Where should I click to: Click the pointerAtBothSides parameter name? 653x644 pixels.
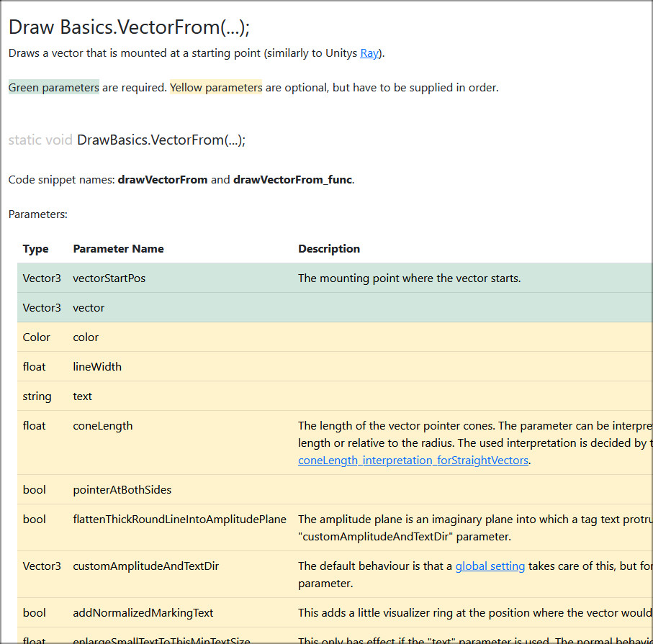coord(122,490)
